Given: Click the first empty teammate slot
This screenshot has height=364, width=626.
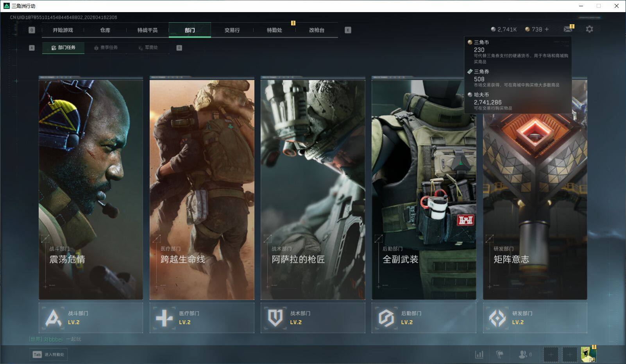Looking at the screenshot, I should point(551,355).
